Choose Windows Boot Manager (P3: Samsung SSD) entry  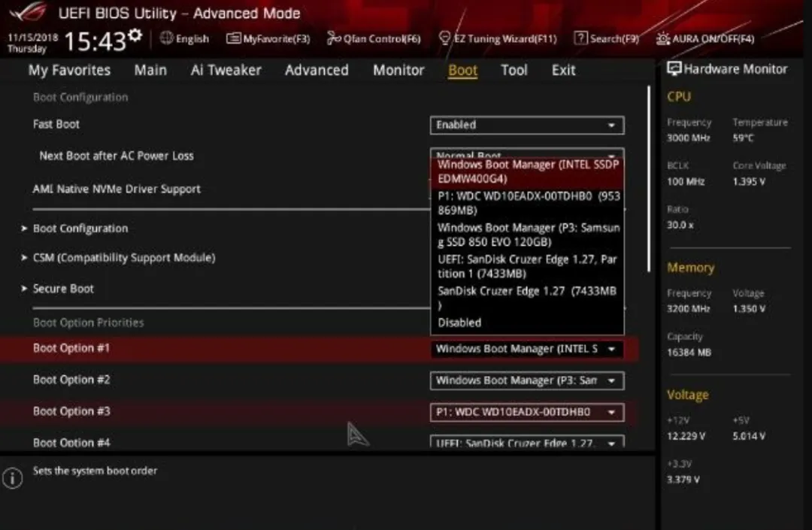click(x=527, y=235)
